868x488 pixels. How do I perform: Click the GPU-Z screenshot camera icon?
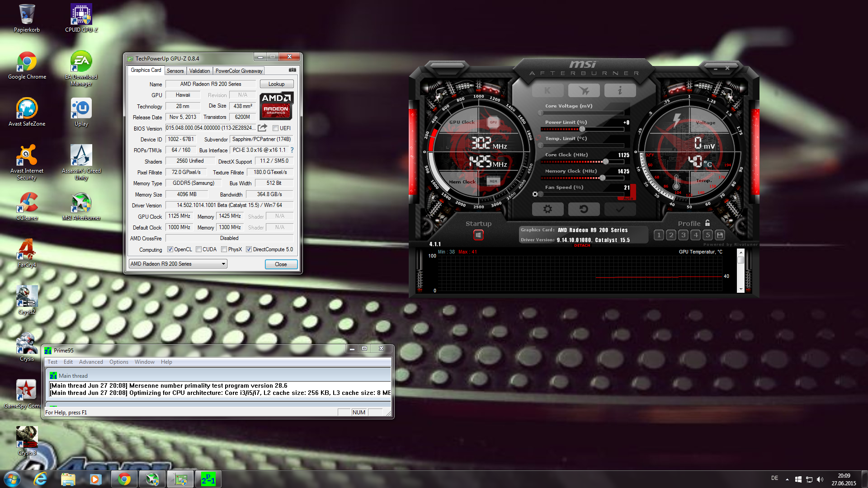click(292, 70)
